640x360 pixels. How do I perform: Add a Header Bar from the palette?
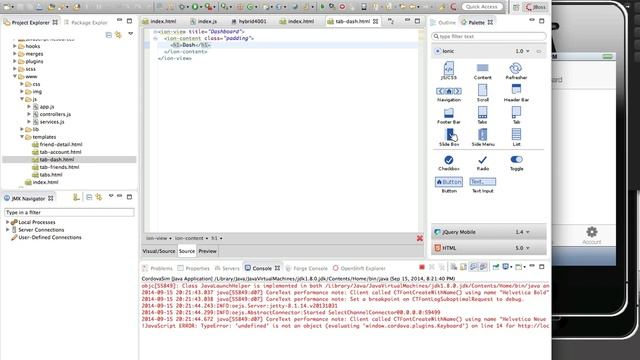[x=516, y=93]
